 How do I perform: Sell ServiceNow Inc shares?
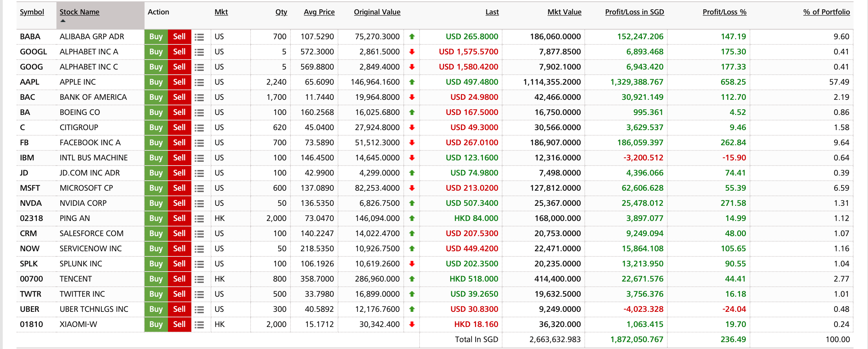179,249
